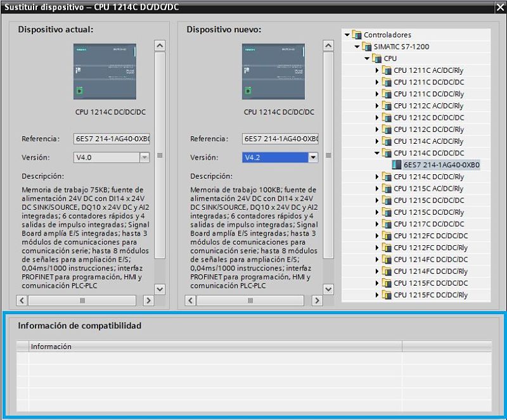This screenshot has width=507, height=420.
Task: Click the Controladores folder icon
Action: (357, 35)
